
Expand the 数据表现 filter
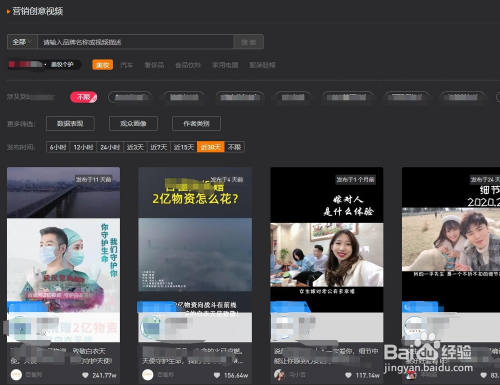pyautogui.click(x=70, y=124)
